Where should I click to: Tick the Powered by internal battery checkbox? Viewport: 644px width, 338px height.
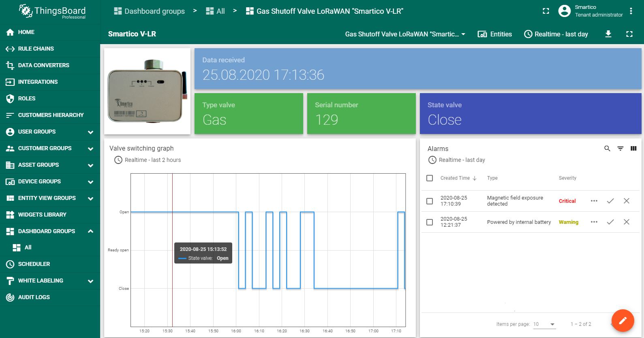(x=430, y=222)
